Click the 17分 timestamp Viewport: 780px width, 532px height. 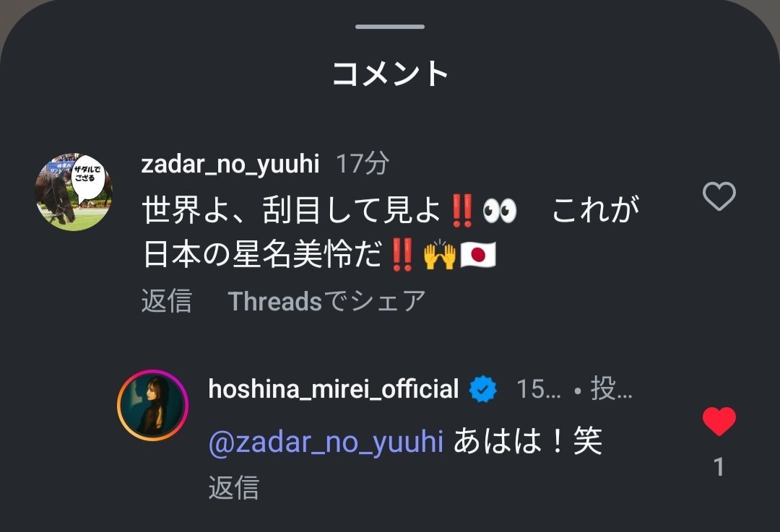point(362,164)
